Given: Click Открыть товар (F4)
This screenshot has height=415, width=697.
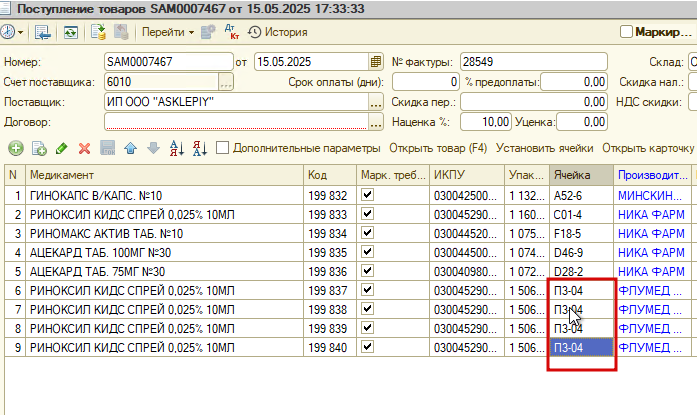Looking at the screenshot, I should pyautogui.click(x=438, y=148).
